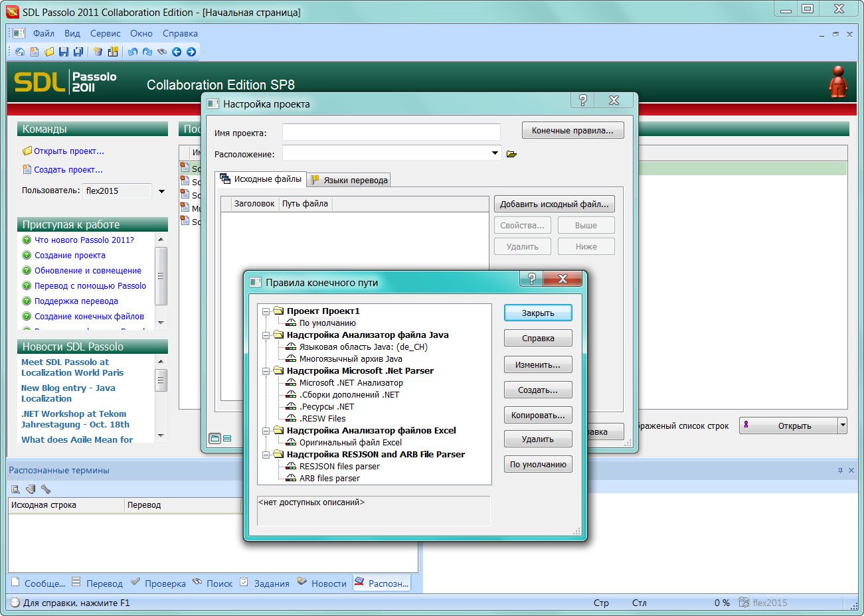Click the stacked-books icon in Распознанные термины panel
864x616 pixels.
point(31,489)
